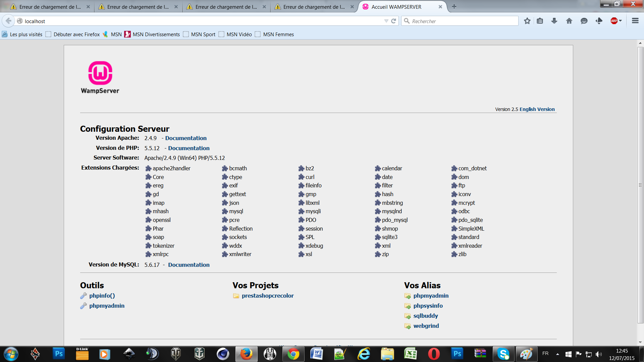Go to Firefox home page icon
The width and height of the screenshot is (644, 362).
[x=569, y=21]
